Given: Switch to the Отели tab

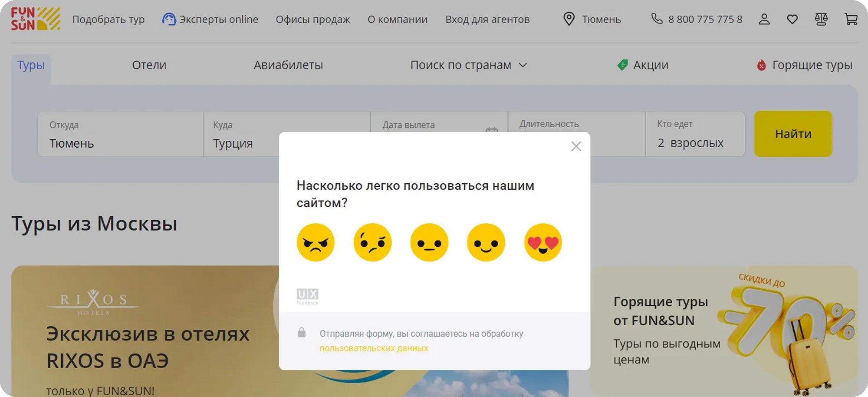Looking at the screenshot, I should (x=149, y=65).
